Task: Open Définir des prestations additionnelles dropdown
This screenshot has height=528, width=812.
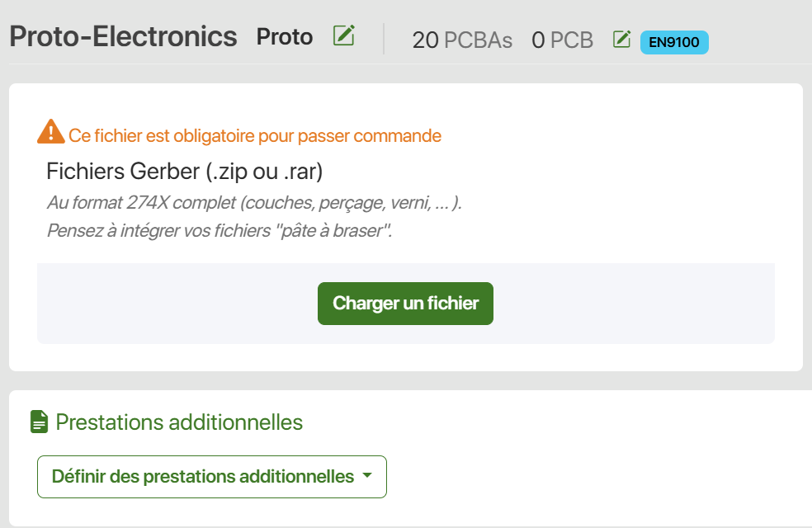Action: [x=212, y=477]
